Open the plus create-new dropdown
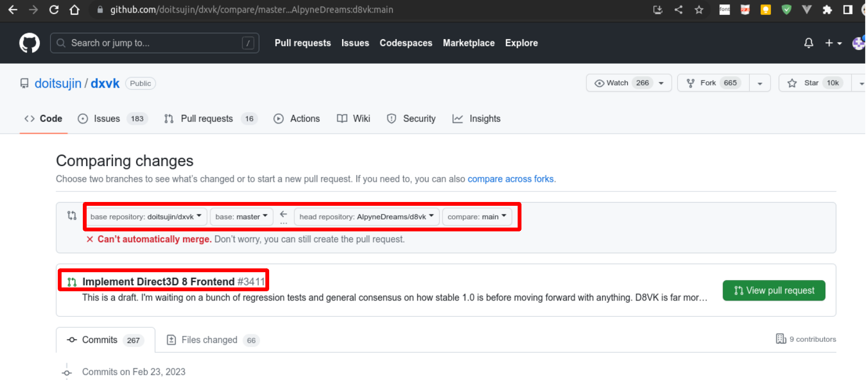This screenshot has width=868, height=380. pyautogui.click(x=833, y=43)
